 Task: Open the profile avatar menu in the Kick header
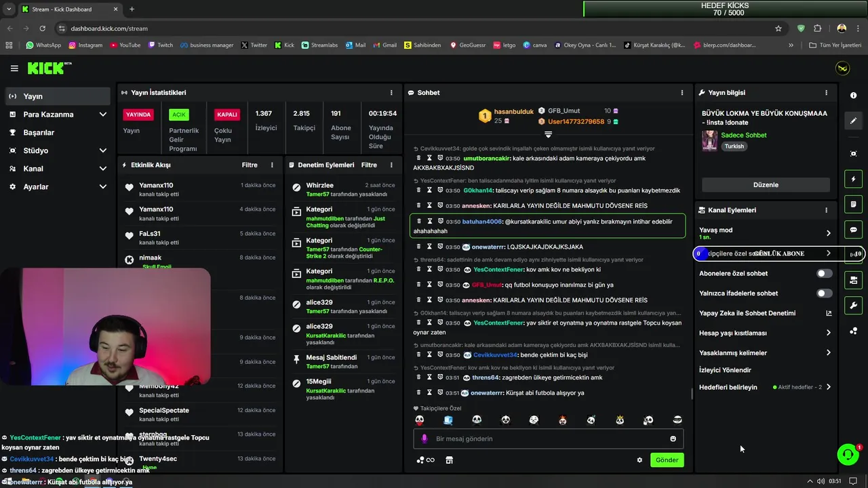(842, 68)
